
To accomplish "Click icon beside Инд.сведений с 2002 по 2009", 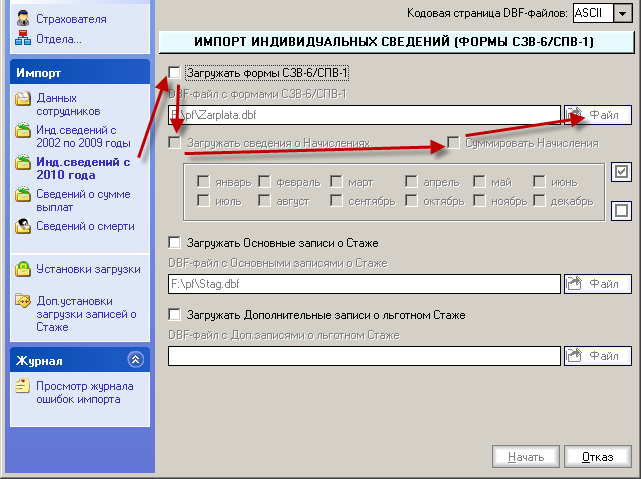I will click(x=23, y=130).
